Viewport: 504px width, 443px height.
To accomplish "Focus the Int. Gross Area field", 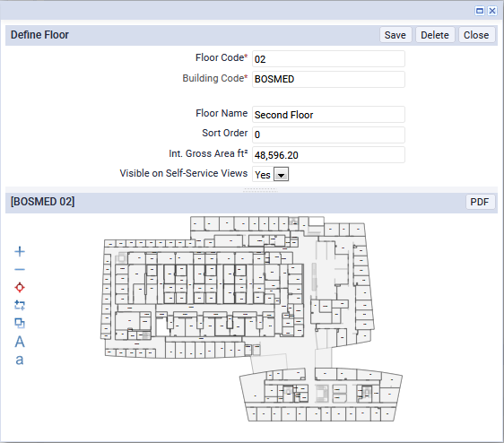I will tap(328, 155).
